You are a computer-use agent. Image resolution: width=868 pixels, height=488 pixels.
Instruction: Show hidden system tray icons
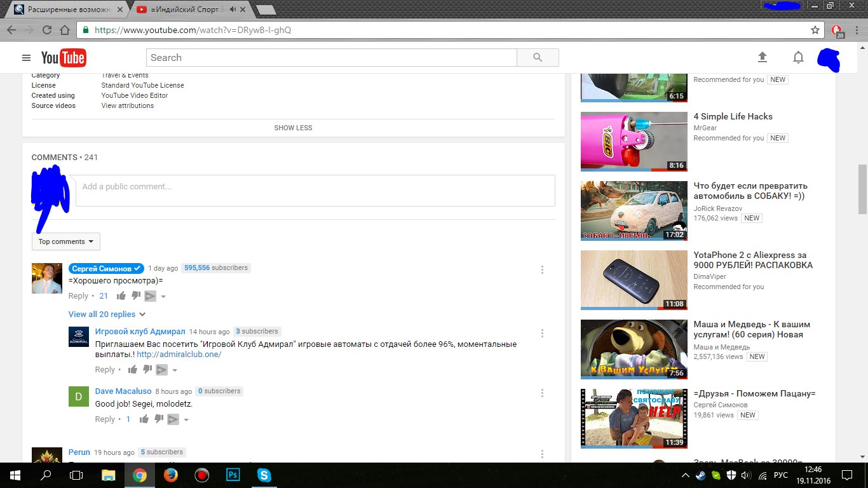point(685,475)
